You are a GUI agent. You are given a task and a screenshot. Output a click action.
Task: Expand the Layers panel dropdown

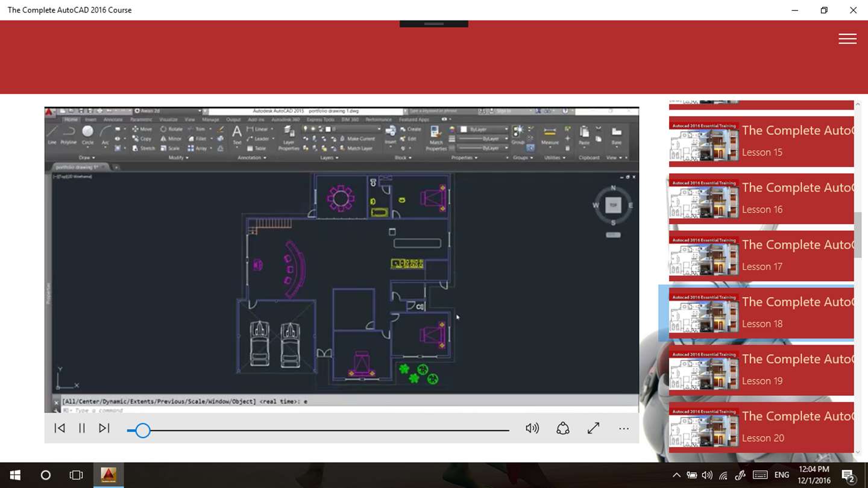click(329, 158)
